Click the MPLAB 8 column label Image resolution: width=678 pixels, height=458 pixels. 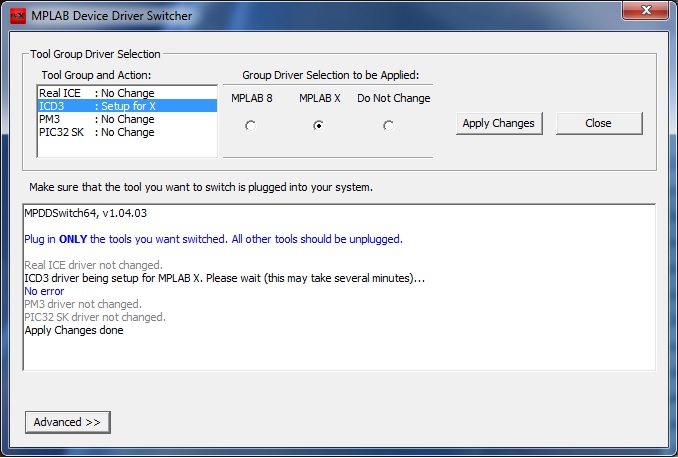coord(252,98)
